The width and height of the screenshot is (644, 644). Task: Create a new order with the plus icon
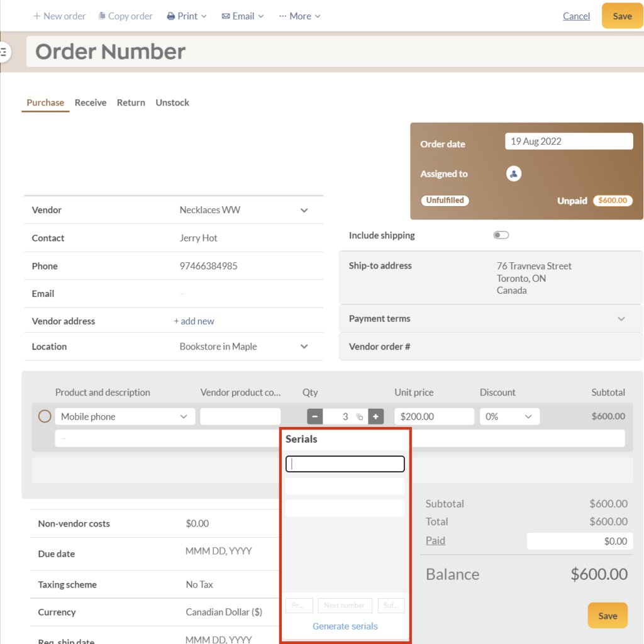coord(38,16)
